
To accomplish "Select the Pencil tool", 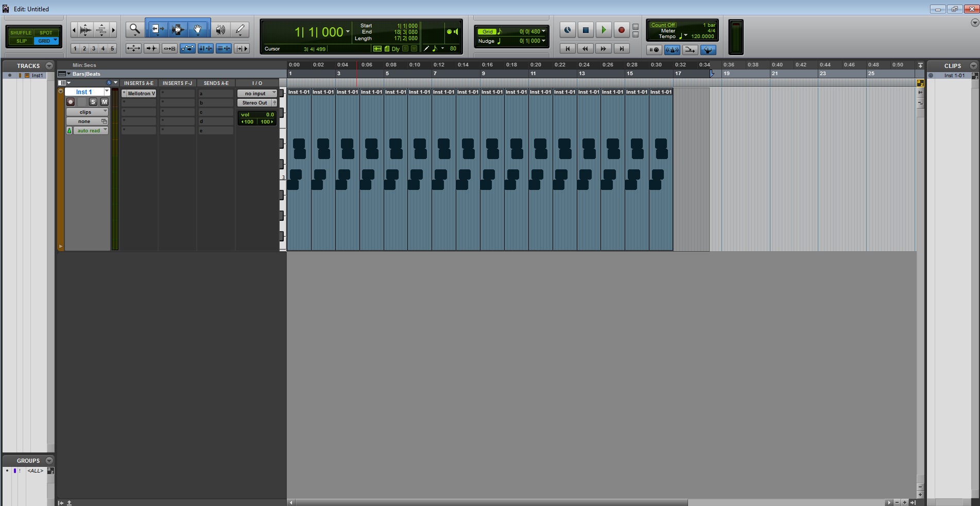I will click(x=240, y=29).
